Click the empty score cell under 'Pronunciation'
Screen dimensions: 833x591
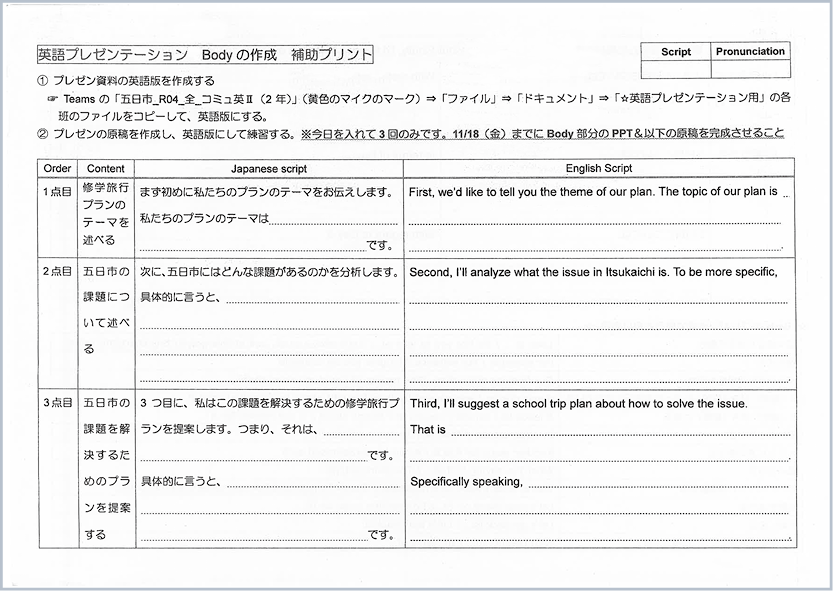click(750, 69)
